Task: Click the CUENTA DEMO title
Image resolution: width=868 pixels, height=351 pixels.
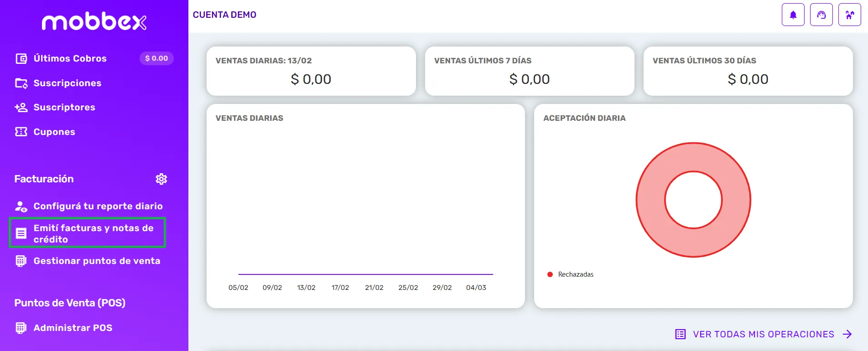Action: 224,15
